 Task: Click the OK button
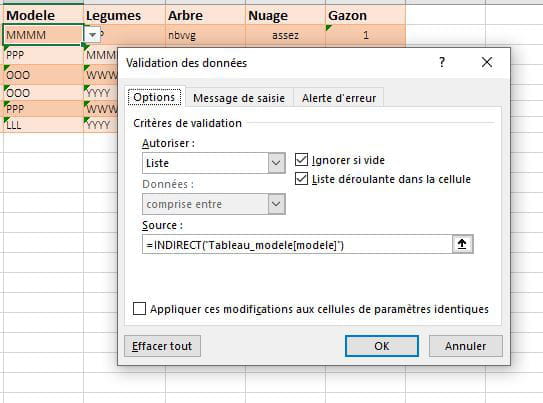coord(382,346)
